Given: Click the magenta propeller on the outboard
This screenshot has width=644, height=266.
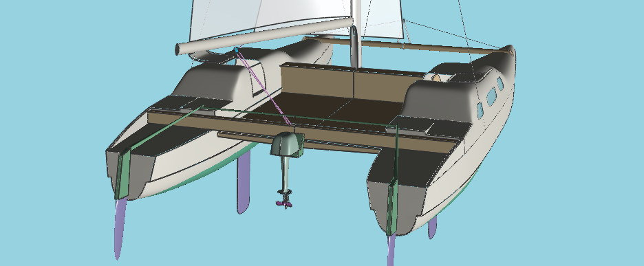Looking at the screenshot, I should (285, 203).
